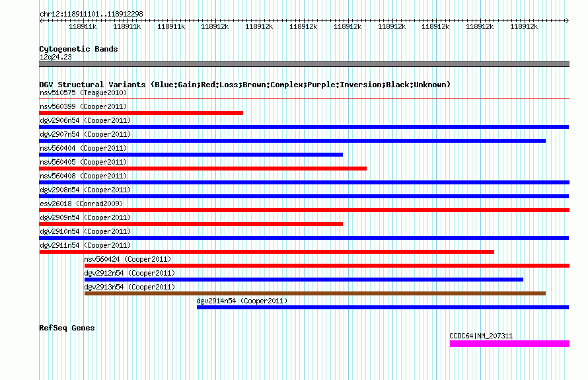The width and height of the screenshot is (588, 380).
Task: Select the brown dgv2913n54 complex bar
Action: click(315, 293)
